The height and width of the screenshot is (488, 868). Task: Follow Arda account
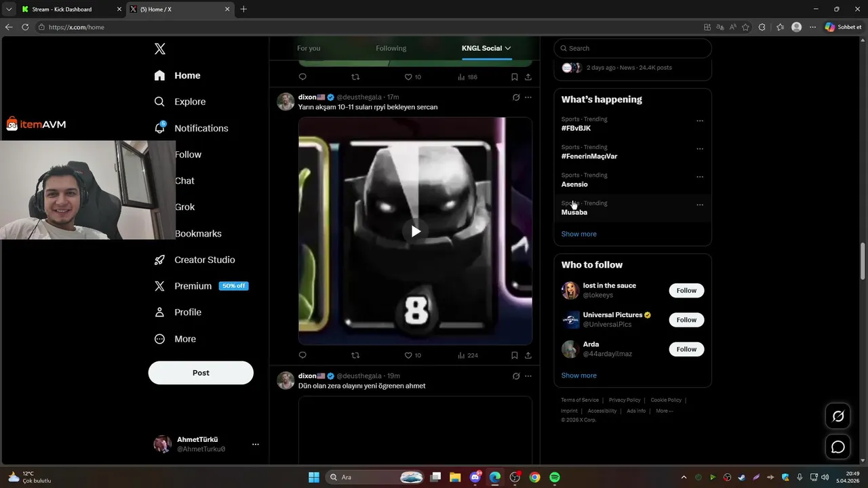[x=686, y=349]
